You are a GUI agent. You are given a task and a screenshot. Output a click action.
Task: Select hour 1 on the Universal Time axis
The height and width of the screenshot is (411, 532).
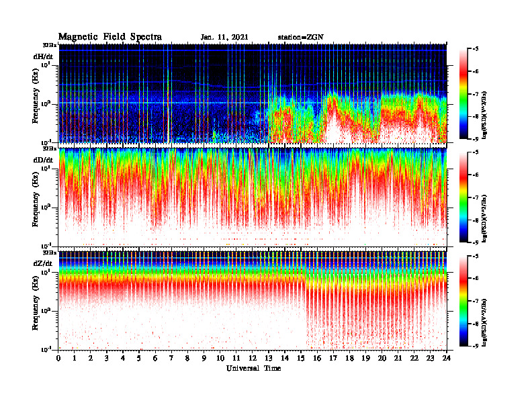tap(75, 359)
